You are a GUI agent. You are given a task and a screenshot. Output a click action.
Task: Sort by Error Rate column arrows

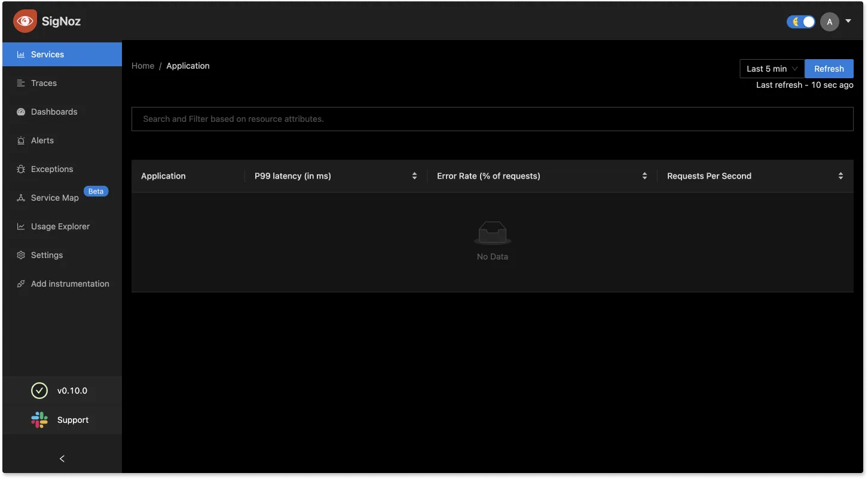(644, 176)
